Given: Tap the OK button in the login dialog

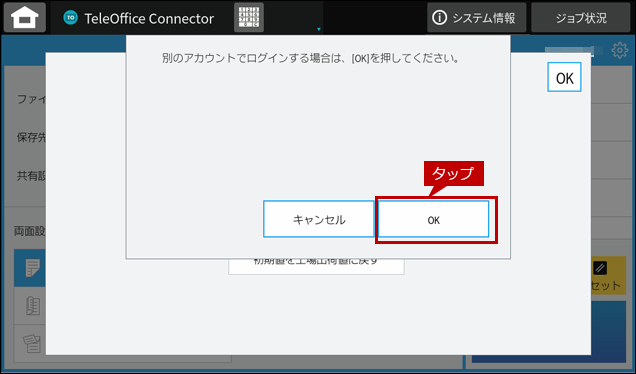Looking at the screenshot, I should pos(433,219).
